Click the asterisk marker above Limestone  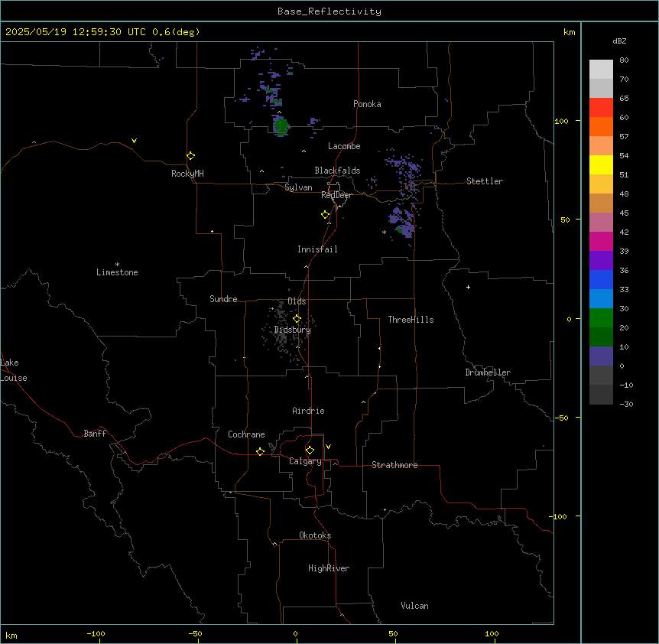click(x=117, y=265)
